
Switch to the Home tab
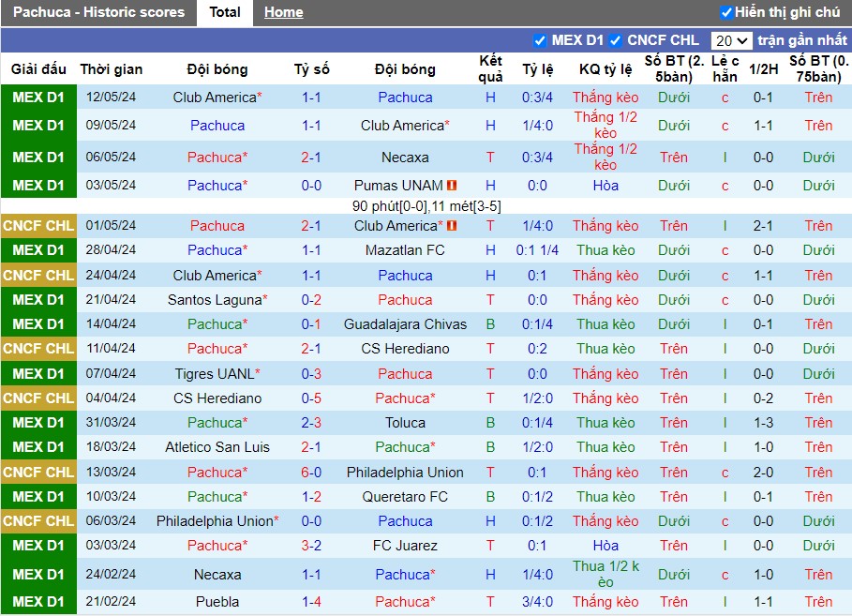click(284, 12)
